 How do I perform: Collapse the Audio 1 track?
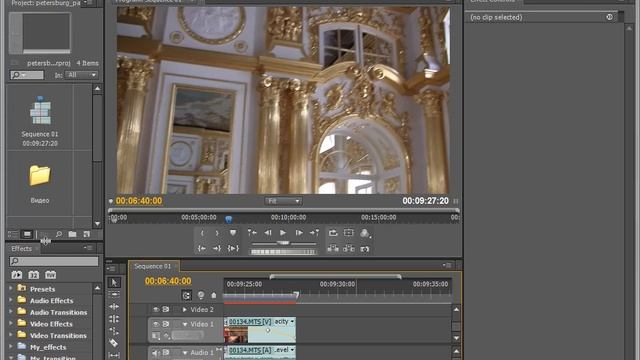click(x=185, y=353)
